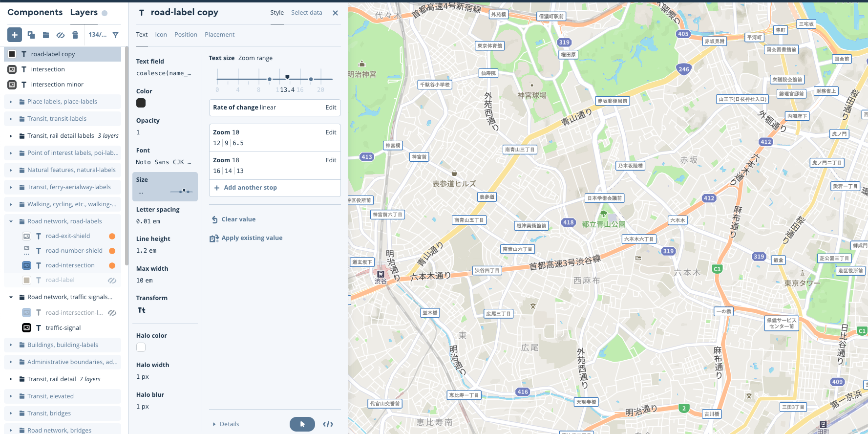Click the Apply existing value icon
Screen dimensions: 868x434
click(214, 238)
